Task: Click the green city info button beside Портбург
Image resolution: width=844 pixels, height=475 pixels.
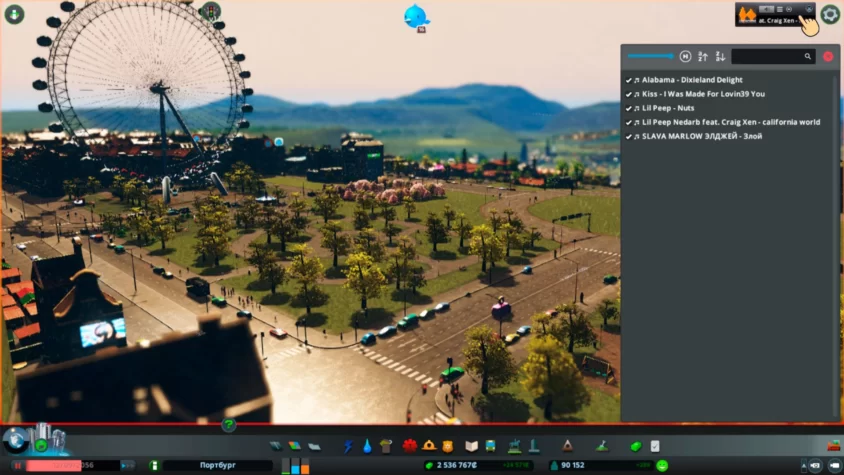Action: click(x=154, y=465)
